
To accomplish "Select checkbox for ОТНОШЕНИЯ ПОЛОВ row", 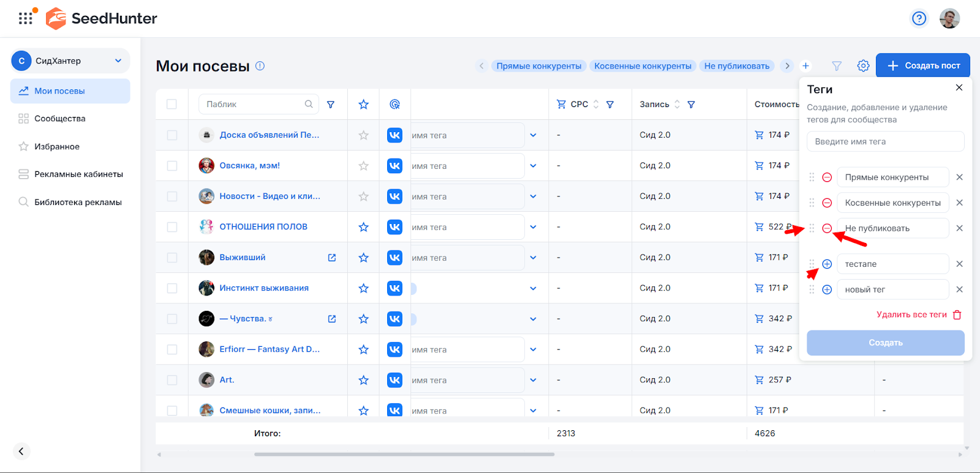I will (x=171, y=227).
